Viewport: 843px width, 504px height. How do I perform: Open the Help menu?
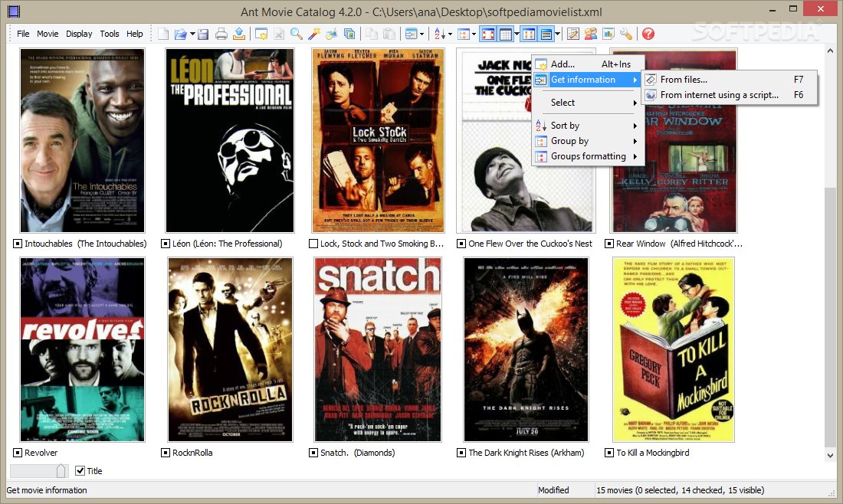pyautogui.click(x=134, y=34)
